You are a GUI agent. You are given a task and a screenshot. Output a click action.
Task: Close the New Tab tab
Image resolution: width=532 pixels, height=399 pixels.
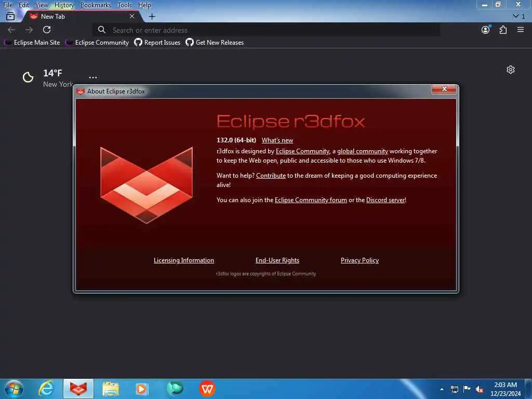coord(132,16)
